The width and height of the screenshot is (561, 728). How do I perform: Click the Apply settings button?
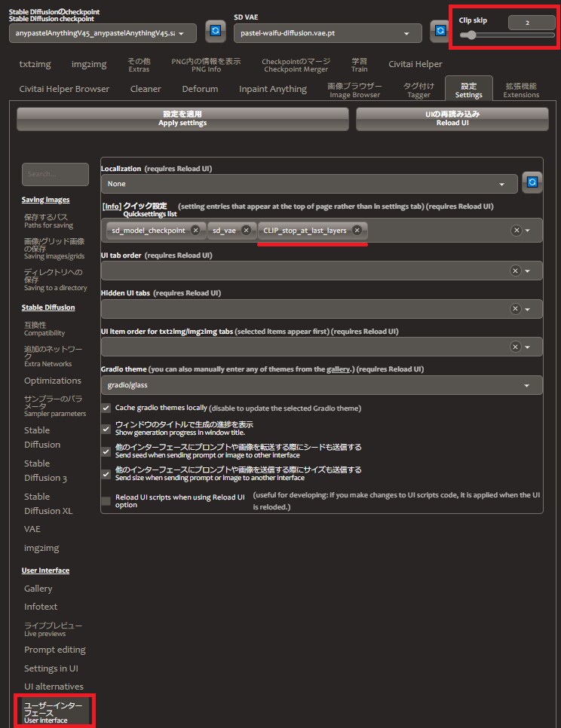coord(182,118)
